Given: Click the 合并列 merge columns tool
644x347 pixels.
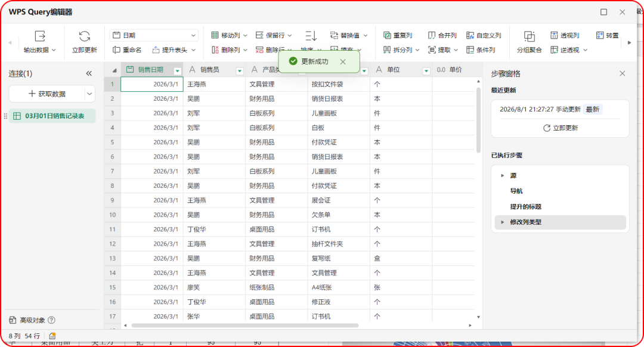Looking at the screenshot, I should pyautogui.click(x=442, y=35).
